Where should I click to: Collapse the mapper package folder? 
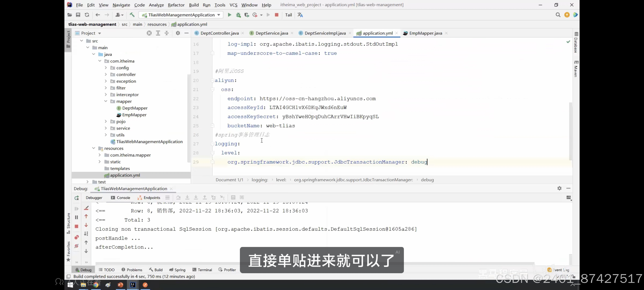(x=106, y=101)
